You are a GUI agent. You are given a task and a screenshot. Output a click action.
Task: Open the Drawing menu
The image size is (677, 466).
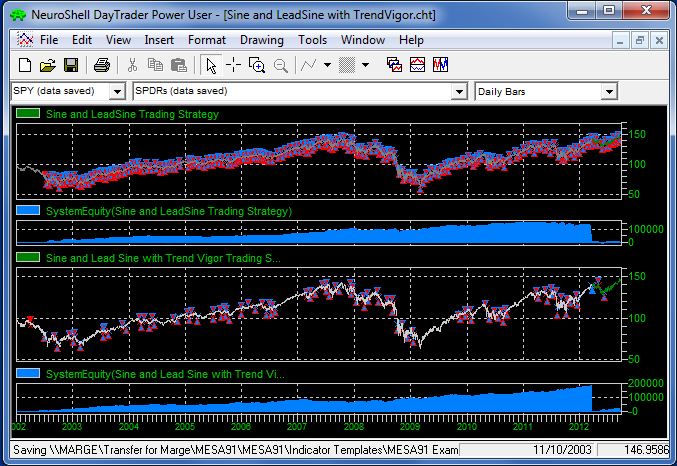262,40
